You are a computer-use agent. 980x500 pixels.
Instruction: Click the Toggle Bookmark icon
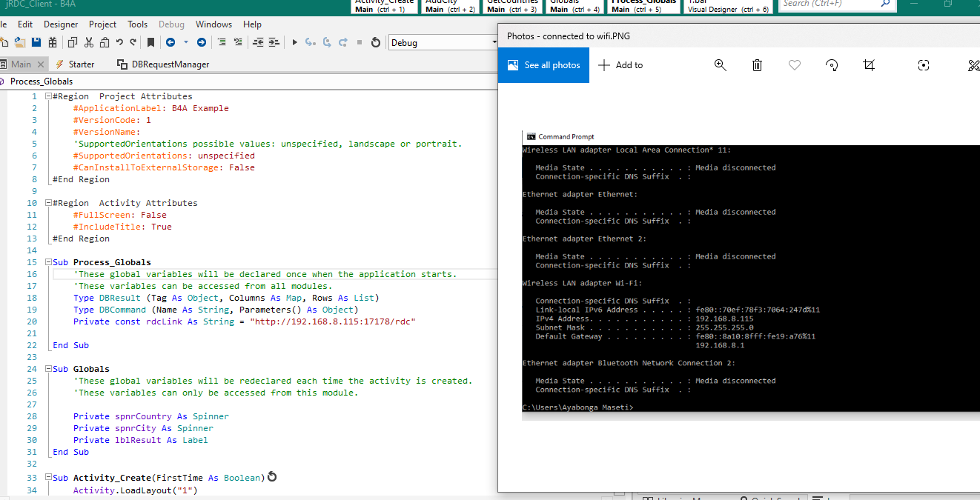point(150,43)
